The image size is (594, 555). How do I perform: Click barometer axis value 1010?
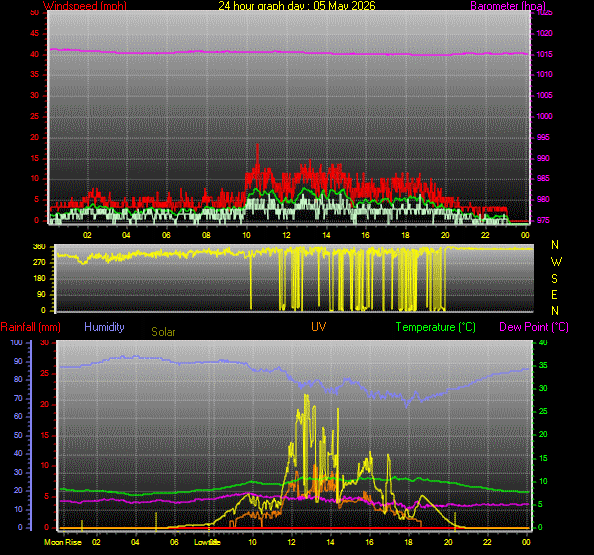544,74
